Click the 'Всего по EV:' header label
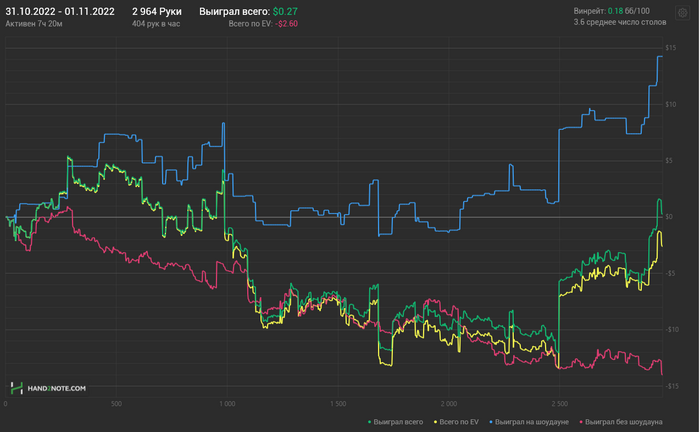 coord(250,24)
